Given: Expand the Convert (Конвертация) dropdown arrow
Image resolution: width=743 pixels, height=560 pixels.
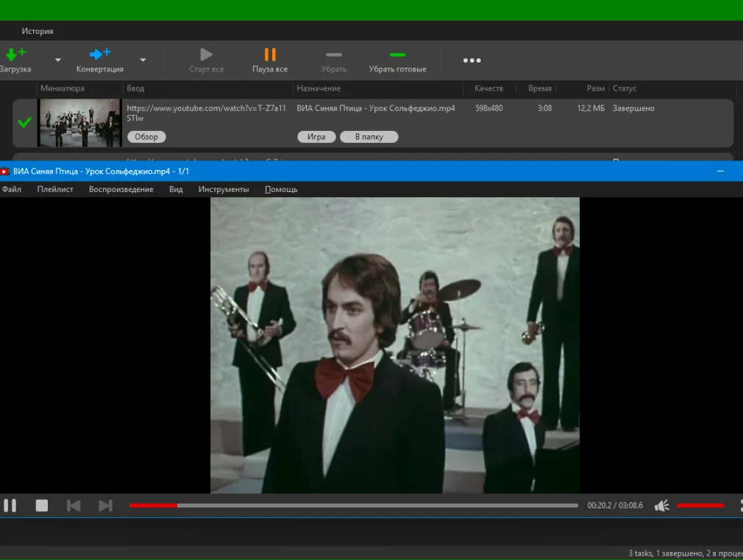Looking at the screenshot, I should coord(143,60).
